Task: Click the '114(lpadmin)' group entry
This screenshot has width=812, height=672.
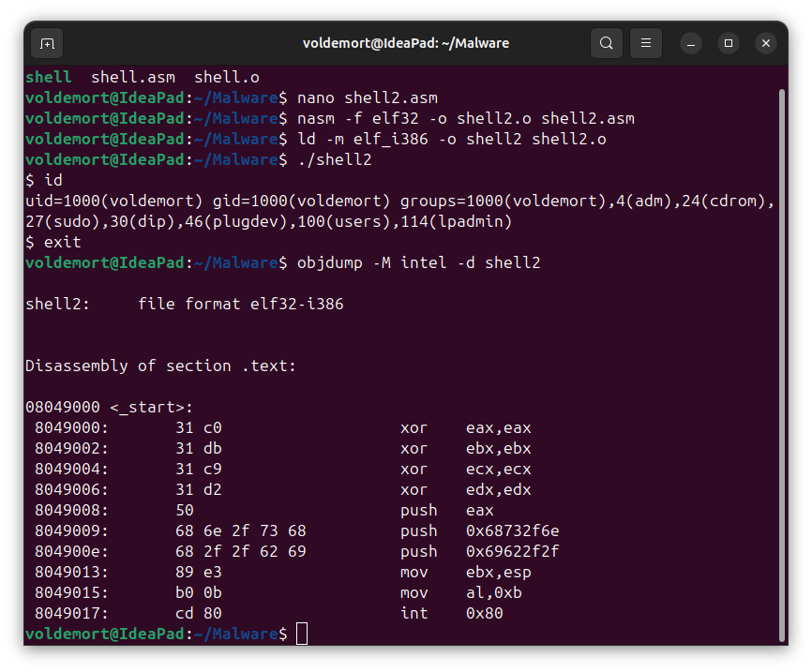Action: click(457, 221)
